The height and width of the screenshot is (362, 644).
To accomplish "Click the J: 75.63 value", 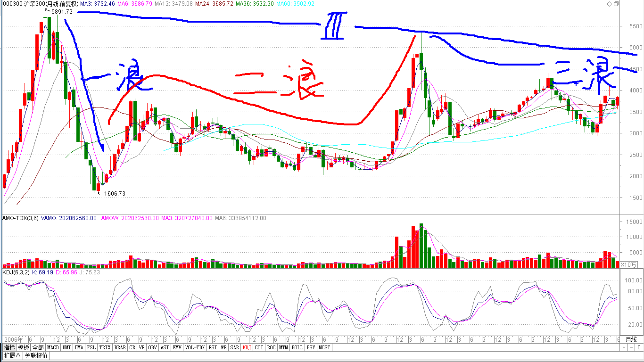I will pyautogui.click(x=90, y=272).
